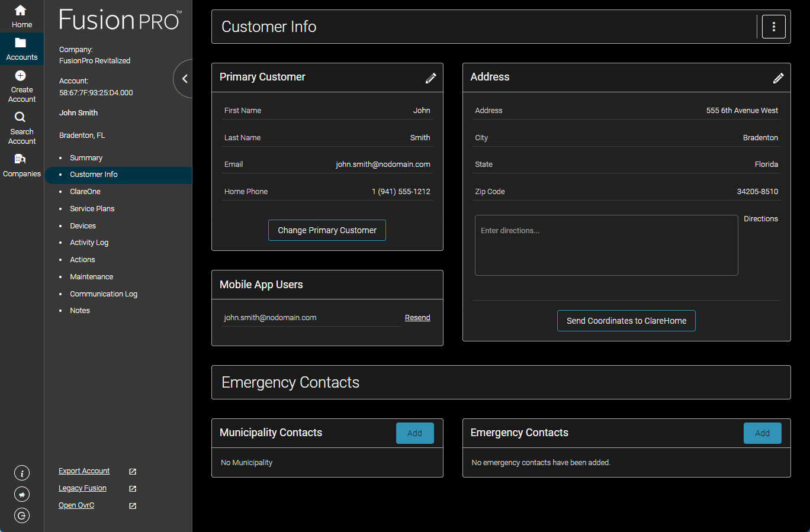Click the info circle icon bottom left

point(21,473)
